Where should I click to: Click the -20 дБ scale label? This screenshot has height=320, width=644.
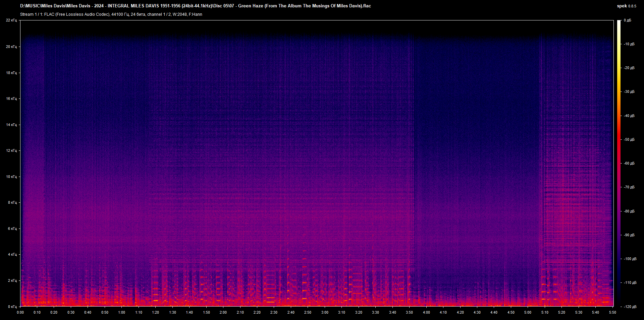[629, 68]
